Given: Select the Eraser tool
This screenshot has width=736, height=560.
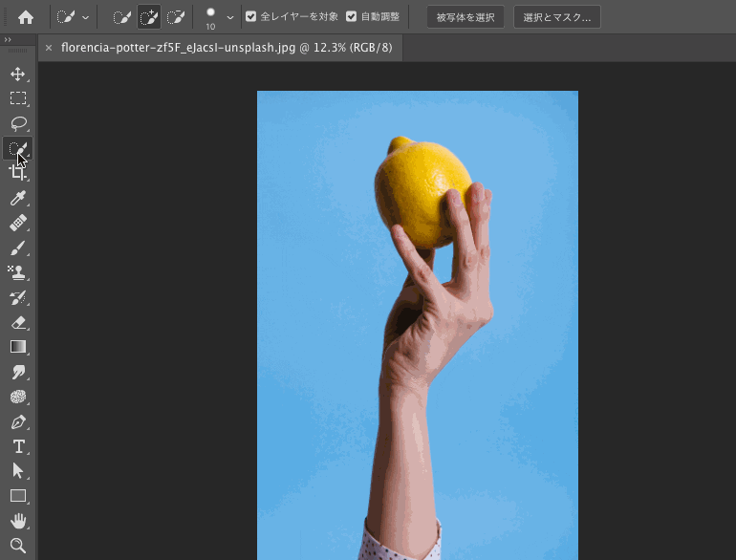Looking at the screenshot, I should click(18, 322).
